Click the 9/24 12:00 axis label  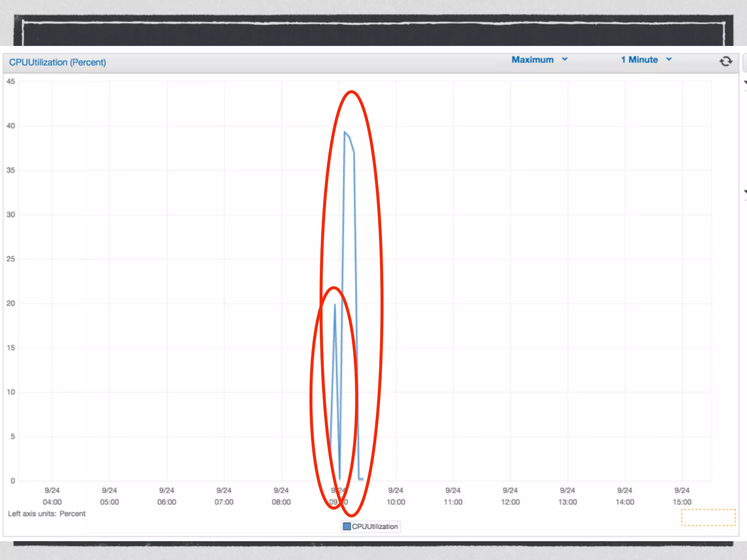pyautogui.click(x=510, y=496)
